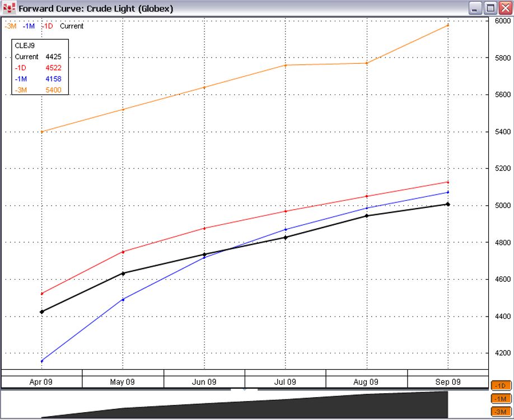514x420 pixels.
Task: Click the blue -1M point at Apr 09
Action: 41,361
